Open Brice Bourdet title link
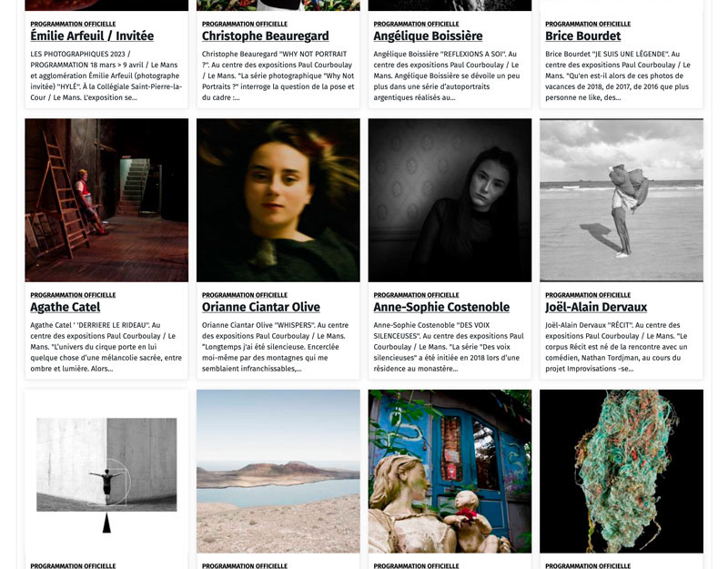The image size is (728, 569). click(582, 36)
